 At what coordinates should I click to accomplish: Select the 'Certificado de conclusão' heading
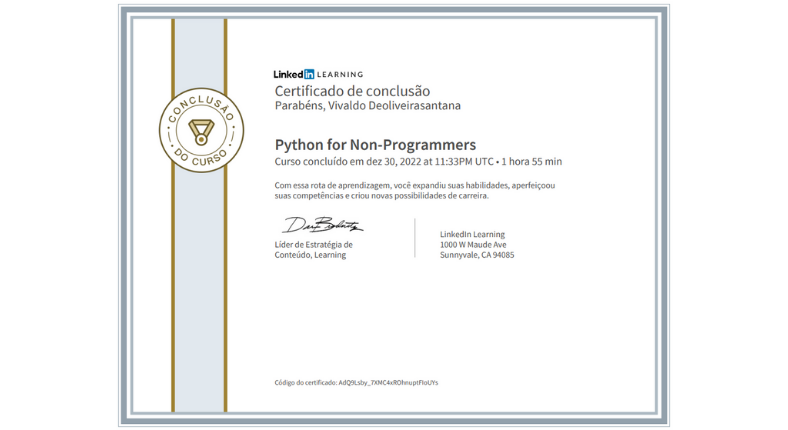tap(352, 91)
